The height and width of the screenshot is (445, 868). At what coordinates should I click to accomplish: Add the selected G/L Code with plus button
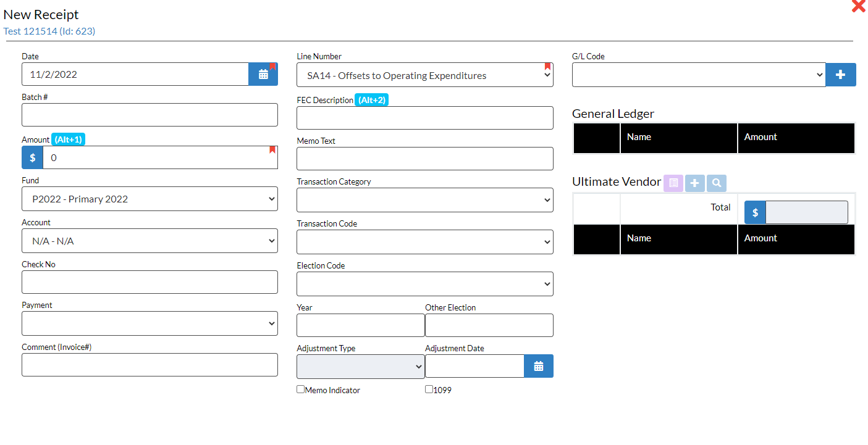[x=841, y=75]
